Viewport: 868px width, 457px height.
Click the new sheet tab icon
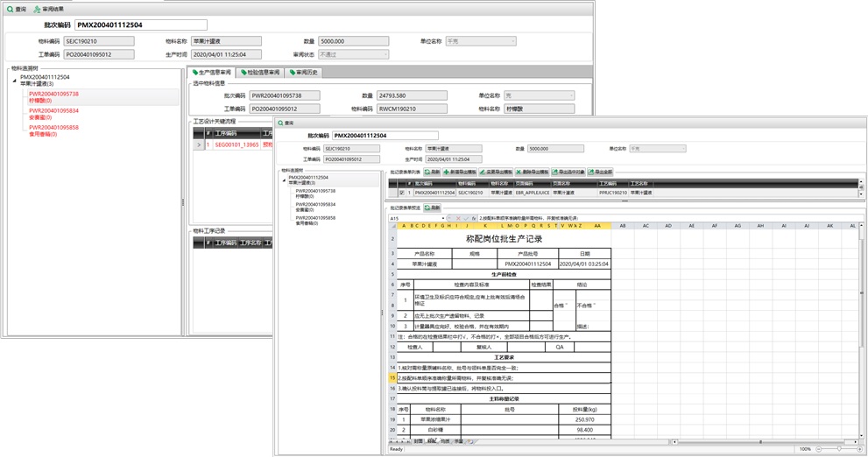[x=470, y=441]
